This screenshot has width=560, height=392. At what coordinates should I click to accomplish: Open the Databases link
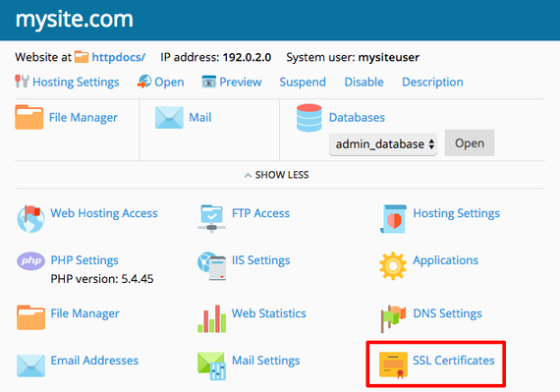[x=357, y=118]
